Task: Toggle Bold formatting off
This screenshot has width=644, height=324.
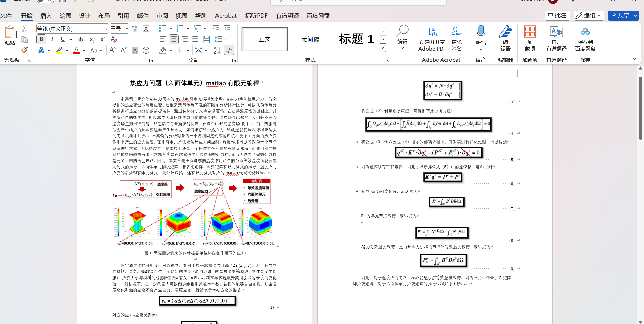Action: pos(41,39)
